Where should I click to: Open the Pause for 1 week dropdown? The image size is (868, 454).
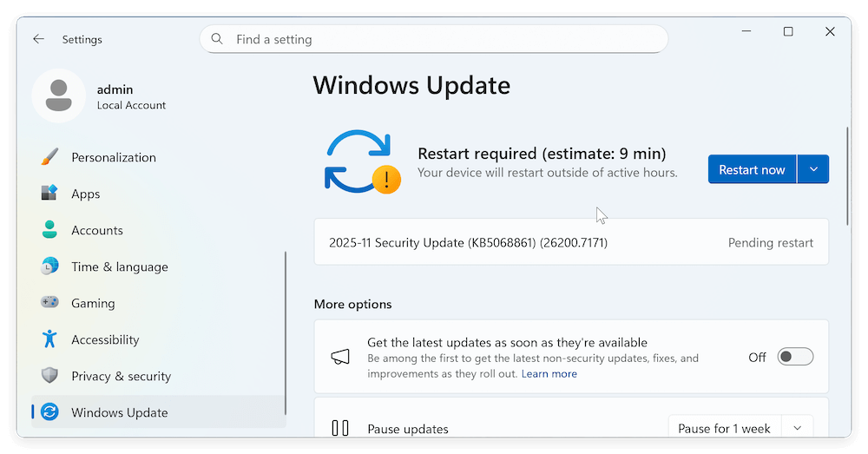[797, 428]
